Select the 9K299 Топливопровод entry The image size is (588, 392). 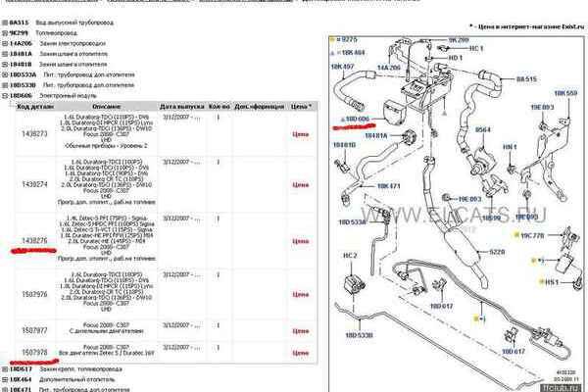click(x=43, y=33)
